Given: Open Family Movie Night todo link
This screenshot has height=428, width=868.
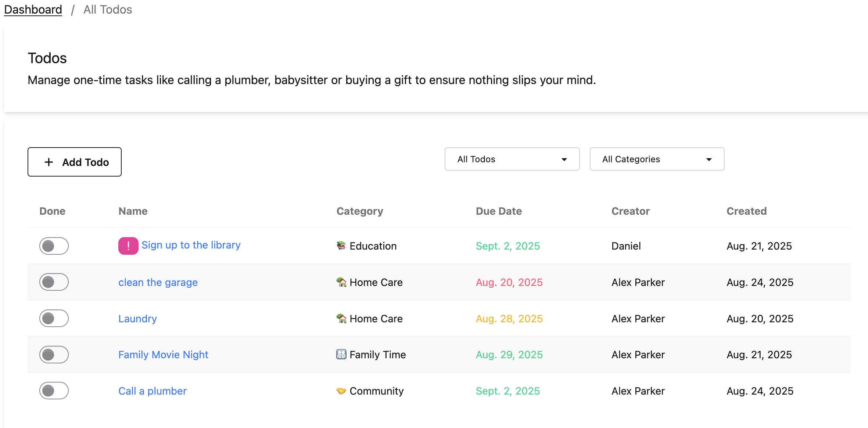Looking at the screenshot, I should 163,355.
